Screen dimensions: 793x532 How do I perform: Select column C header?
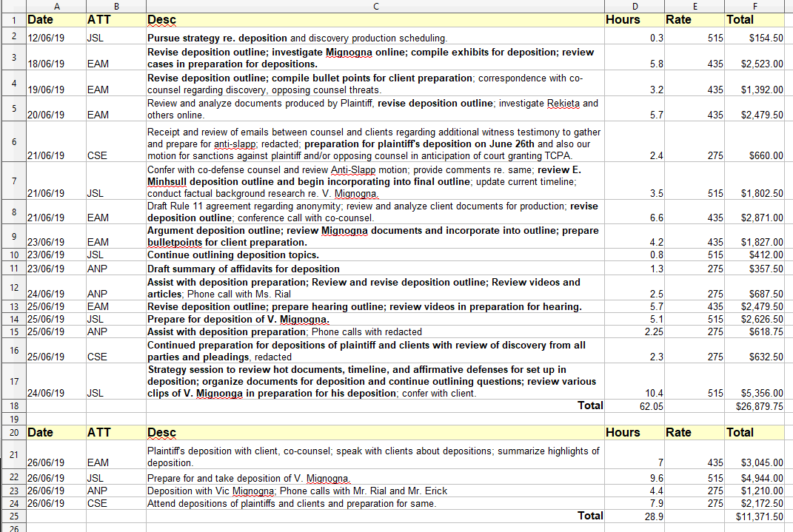coord(375,6)
